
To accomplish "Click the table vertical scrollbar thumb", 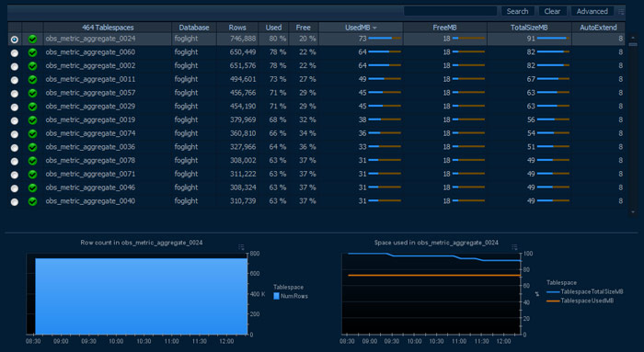I will [x=633, y=44].
